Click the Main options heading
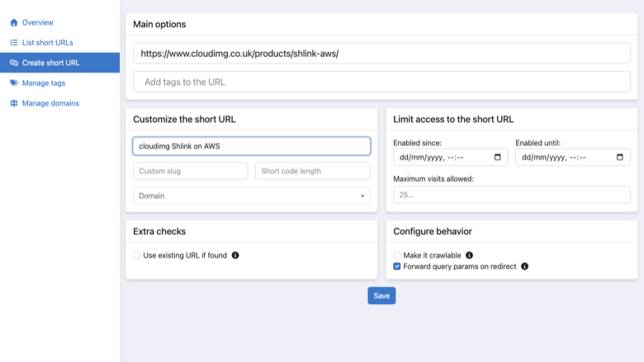Screen dimensions: 644x362 [x=159, y=24]
